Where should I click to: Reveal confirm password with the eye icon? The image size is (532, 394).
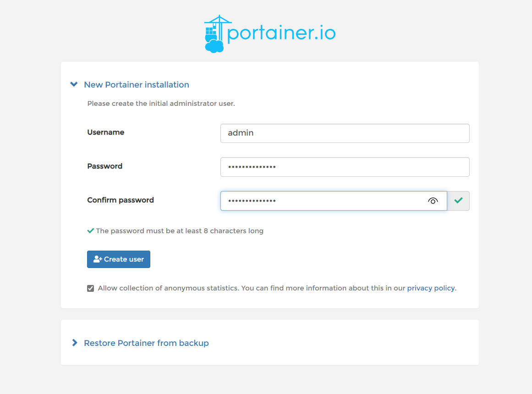tap(433, 201)
